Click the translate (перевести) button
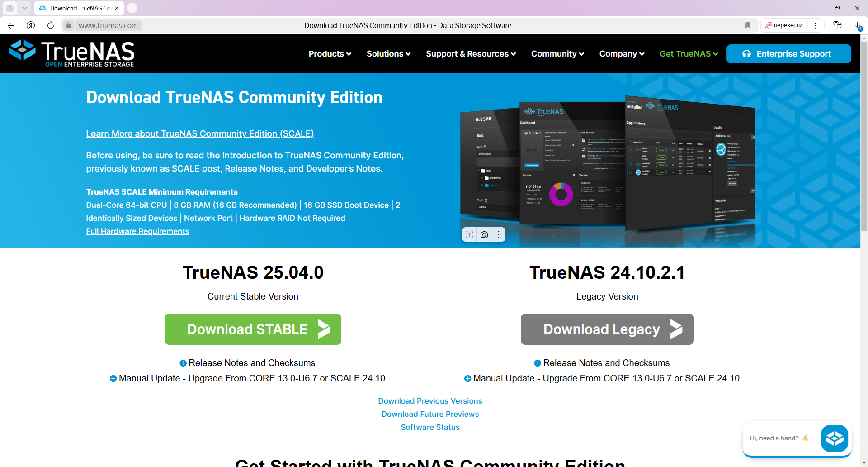Viewport: 868px width, 467px height. click(784, 25)
